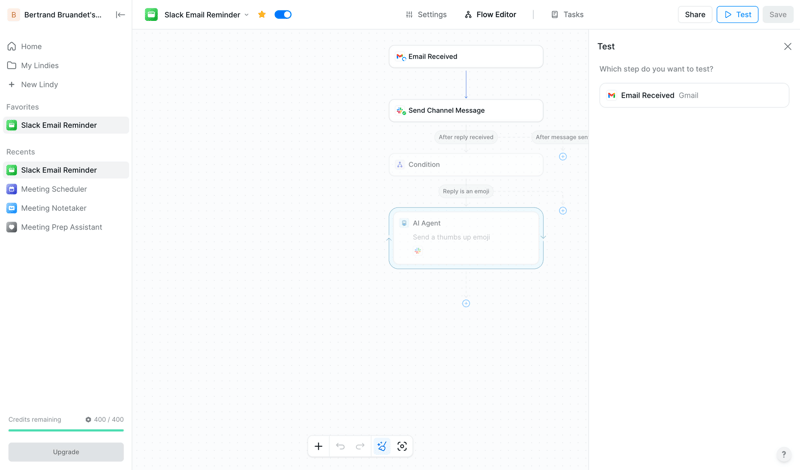
Task: Click the undo arrow in bottom toolbar
Action: [340, 447]
